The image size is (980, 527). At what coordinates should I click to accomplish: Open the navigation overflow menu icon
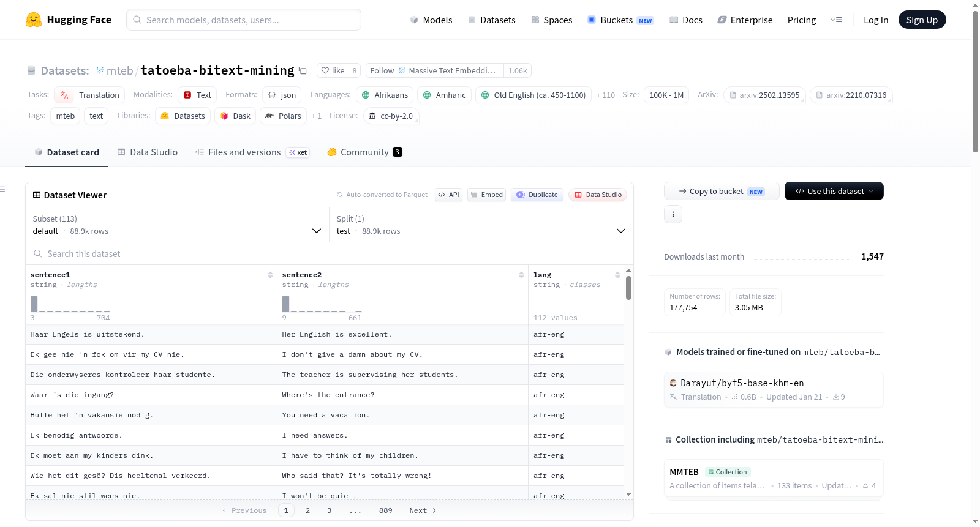click(836, 20)
